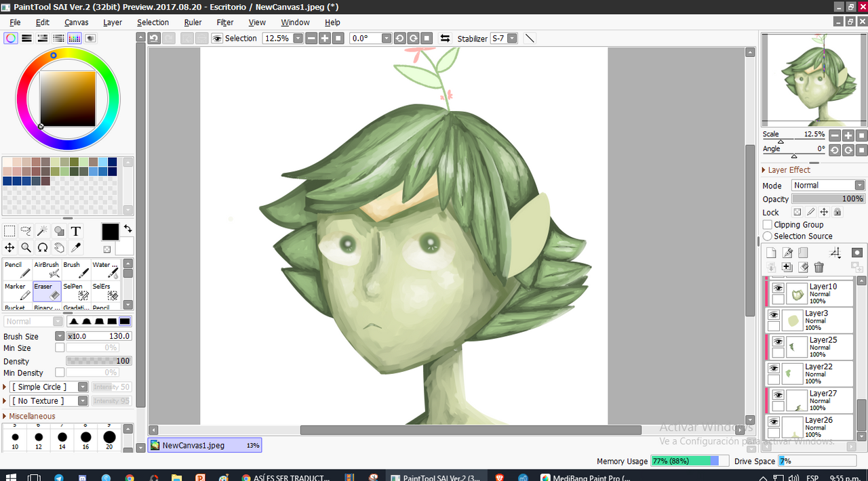Activate the Lasso selection tool
The image size is (868, 481).
click(26, 231)
